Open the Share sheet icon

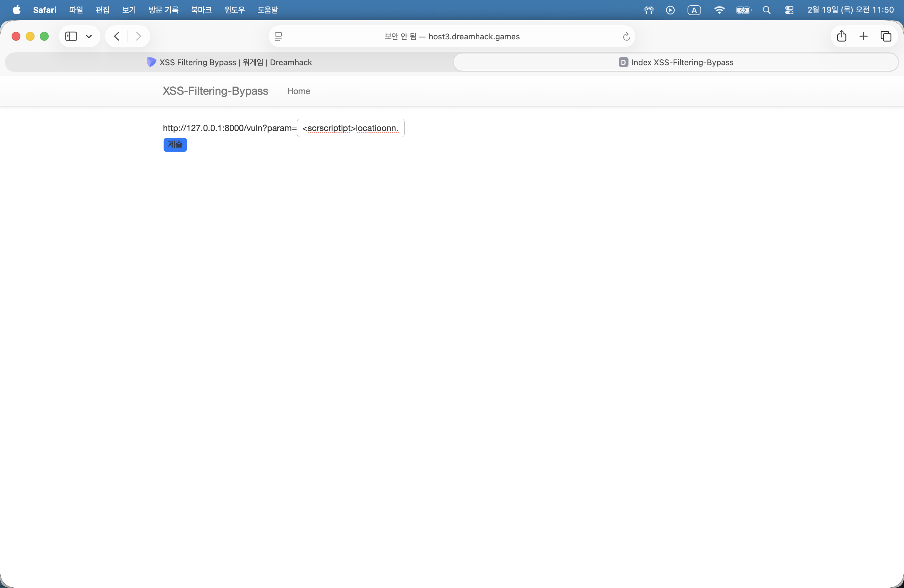pos(842,37)
